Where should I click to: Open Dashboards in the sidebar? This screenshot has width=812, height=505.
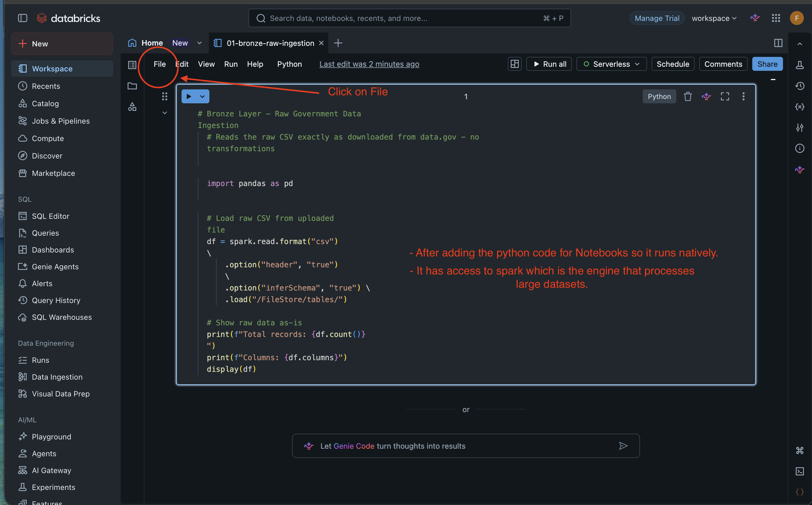click(62, 250)
